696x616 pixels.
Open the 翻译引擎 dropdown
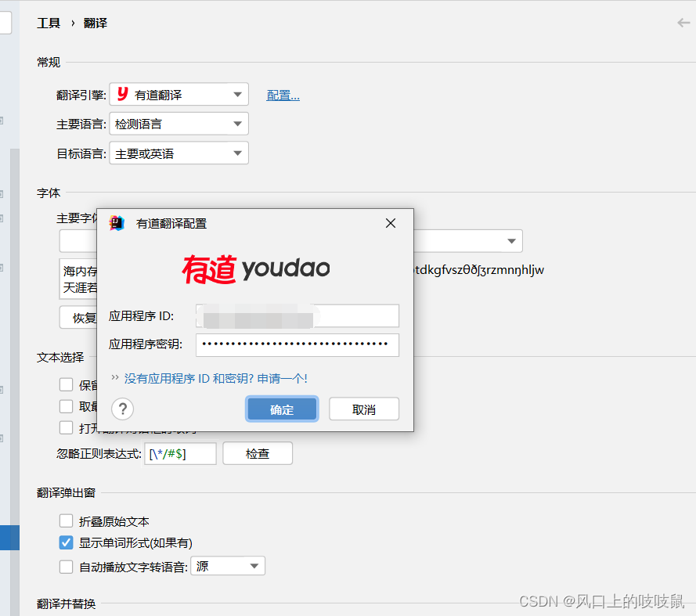pos(179,95)
